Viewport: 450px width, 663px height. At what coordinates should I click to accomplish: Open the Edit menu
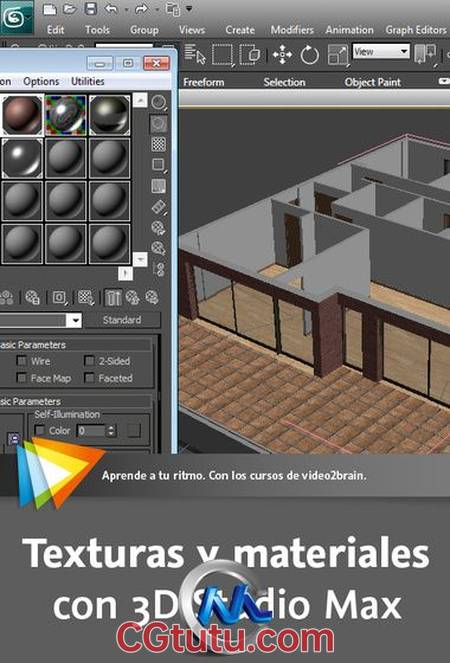coord(55,30)
